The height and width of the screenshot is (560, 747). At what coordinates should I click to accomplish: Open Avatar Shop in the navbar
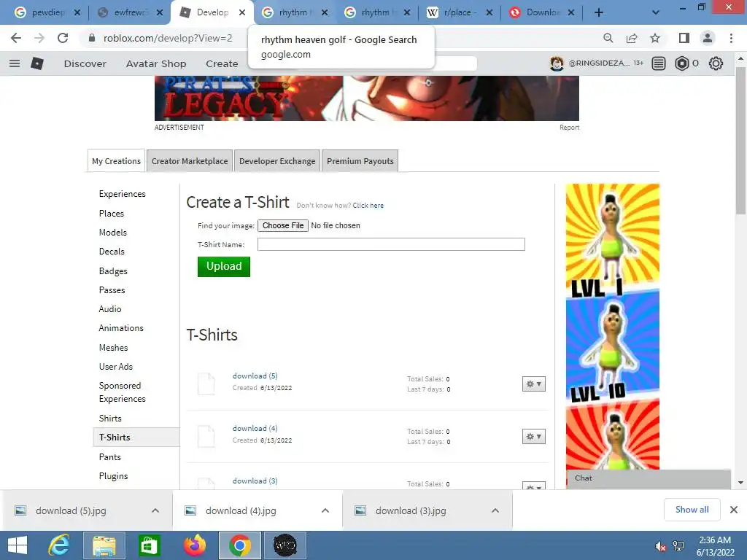[156, 63]
